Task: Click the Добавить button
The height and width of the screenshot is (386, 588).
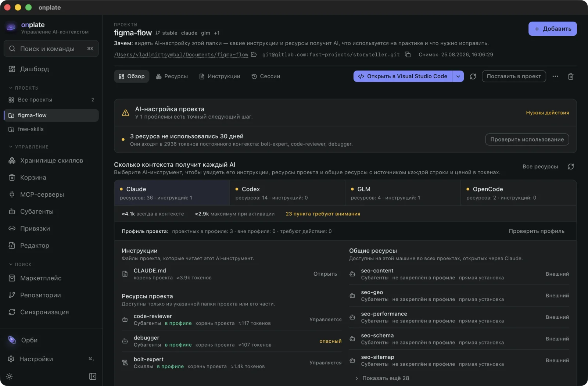Action: tap(553, 29)
